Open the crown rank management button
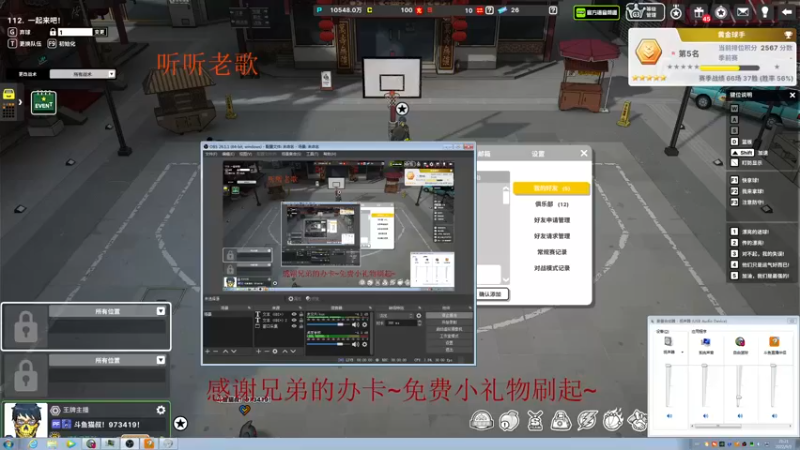This screenshot has height=450, width=800. pyautogui.click(x=645, y=12)
